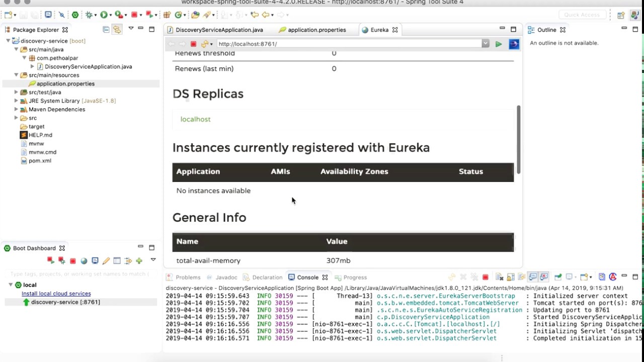Viewport: 644px width, 362px height.
Task: Click Boot Dashboard start/restart icon
Action: tap(50, 260)
